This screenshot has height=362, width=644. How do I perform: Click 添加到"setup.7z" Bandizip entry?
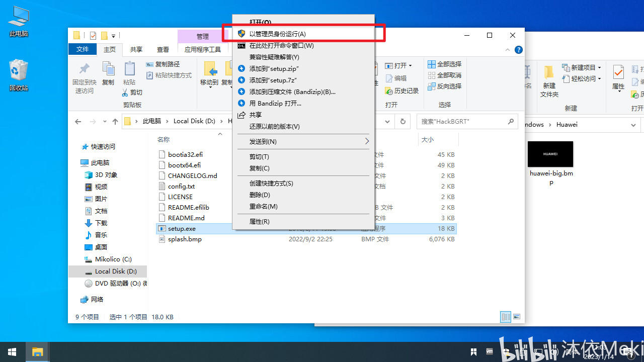(x=303, y=80)
